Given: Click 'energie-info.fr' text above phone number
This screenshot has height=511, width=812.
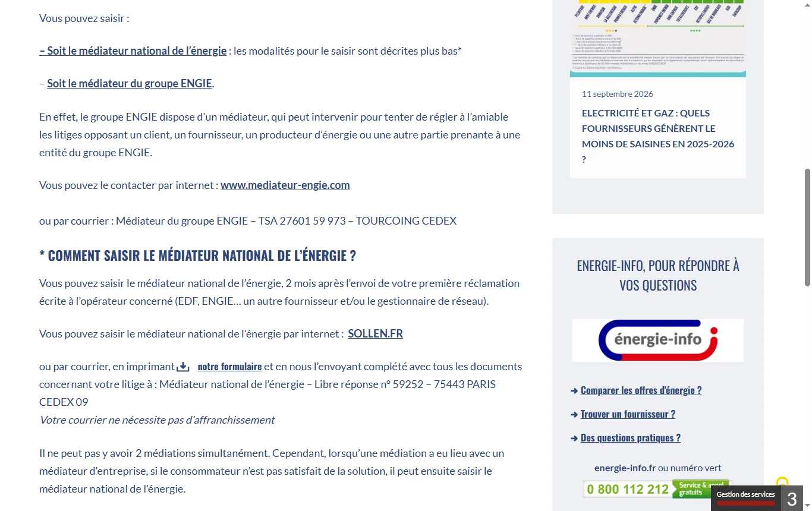Looking at the screenshot, I should pos(625,468).
